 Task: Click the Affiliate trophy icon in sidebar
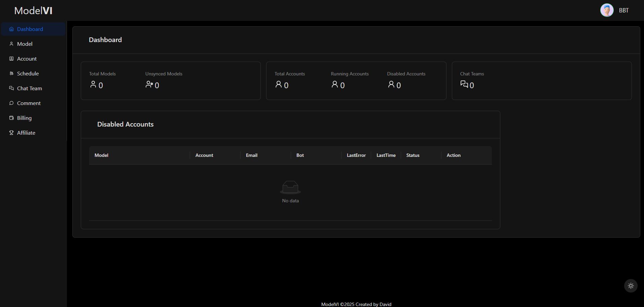click(11, 133)
